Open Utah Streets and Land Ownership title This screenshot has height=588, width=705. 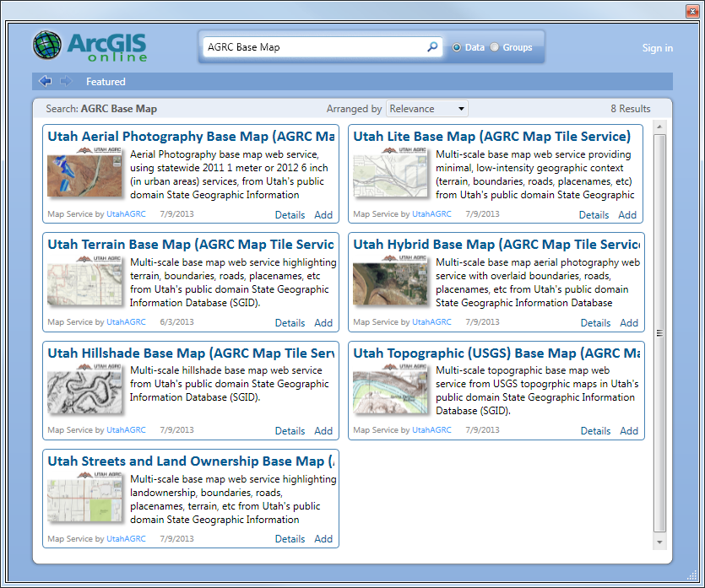tap(191, 461)
